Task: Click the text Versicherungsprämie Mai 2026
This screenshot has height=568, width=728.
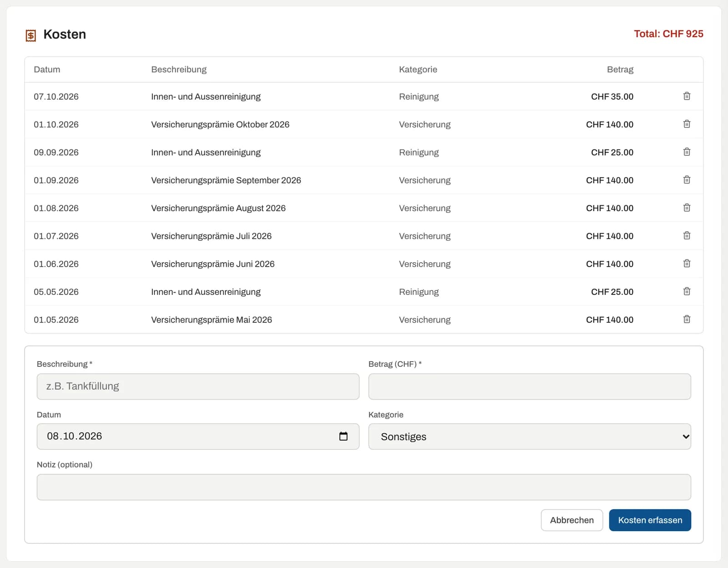Action: (212, 320)
